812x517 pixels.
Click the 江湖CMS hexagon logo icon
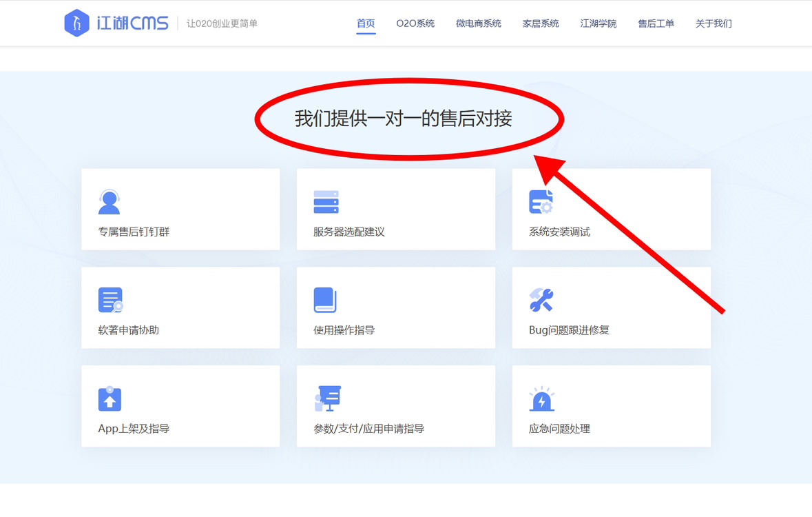coord(76,23)
